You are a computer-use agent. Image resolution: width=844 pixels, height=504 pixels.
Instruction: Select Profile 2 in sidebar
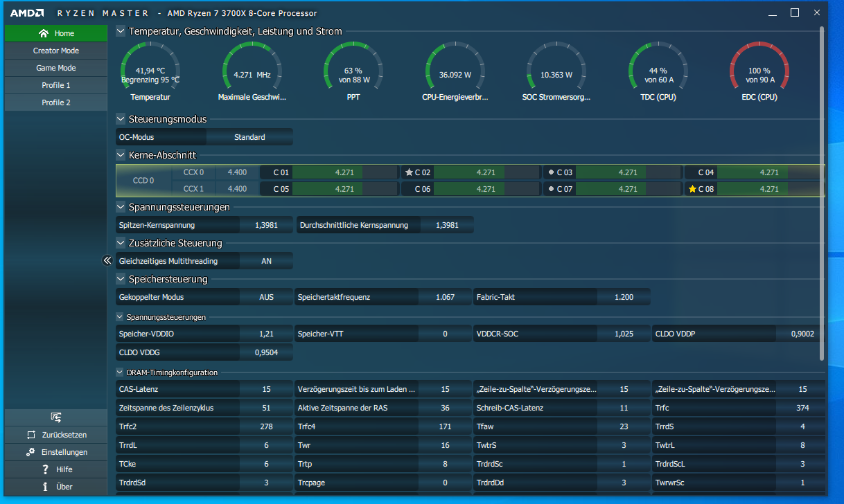56,102
